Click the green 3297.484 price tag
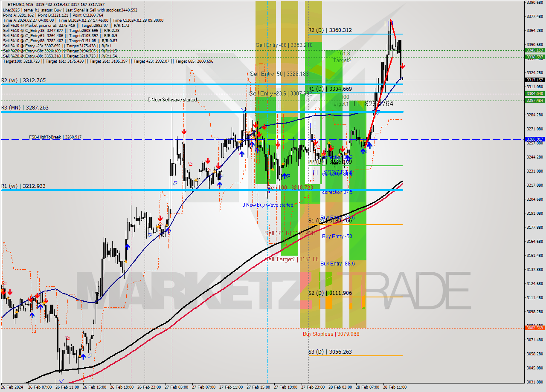Image resolution: width=546 pixels, height=392 pixels. point(534,101)
